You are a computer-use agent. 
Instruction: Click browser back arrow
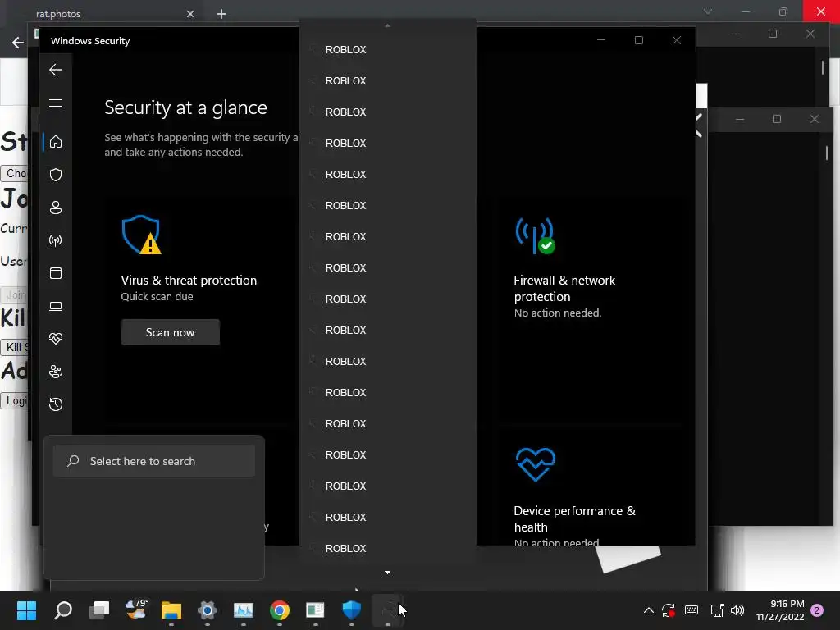click(x=18, y=43)
